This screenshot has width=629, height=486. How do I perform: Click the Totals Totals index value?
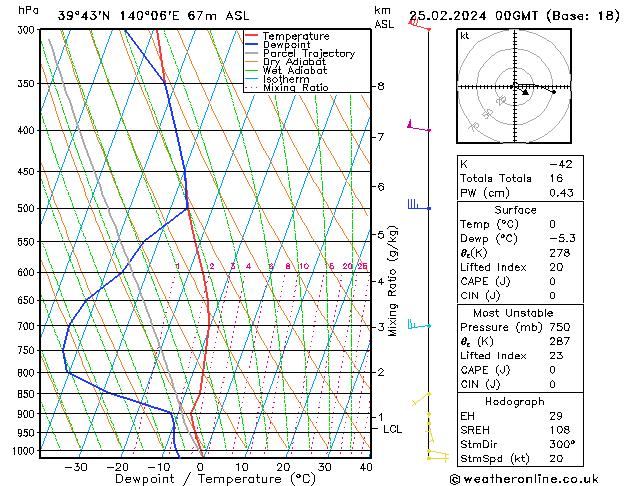coord(556,178)
